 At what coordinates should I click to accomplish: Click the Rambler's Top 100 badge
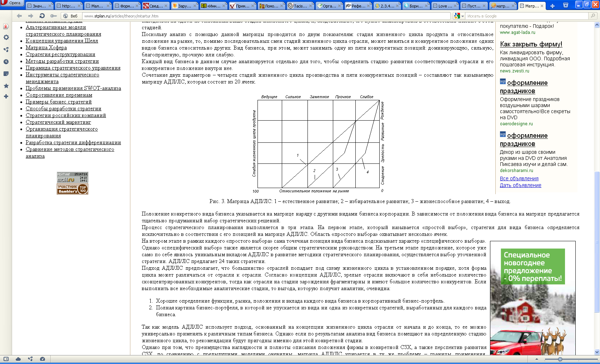pyautogui.click(x=72, y=189)
